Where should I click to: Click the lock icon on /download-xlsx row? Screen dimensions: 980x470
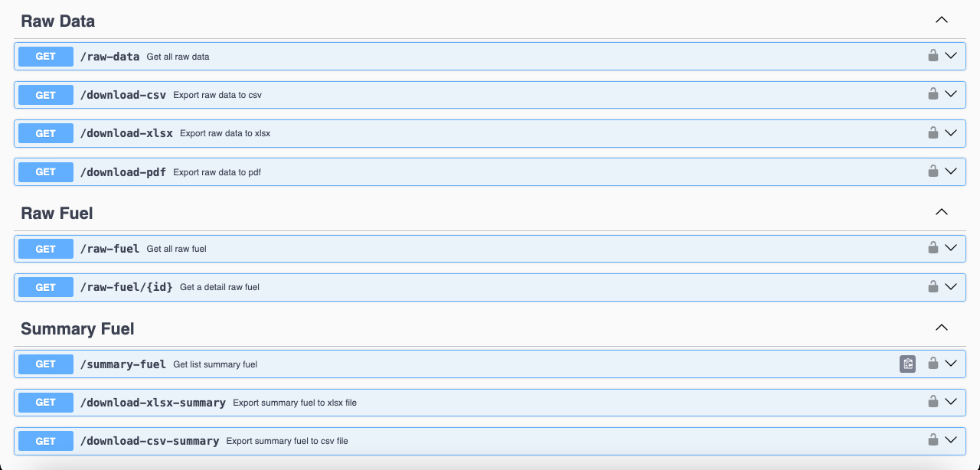(x=933, y=132)
